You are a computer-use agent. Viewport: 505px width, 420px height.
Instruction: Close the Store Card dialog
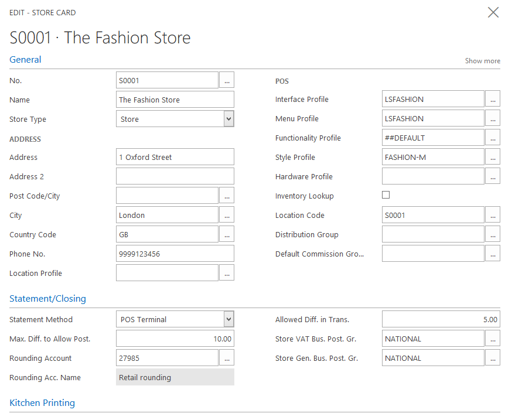493,12
